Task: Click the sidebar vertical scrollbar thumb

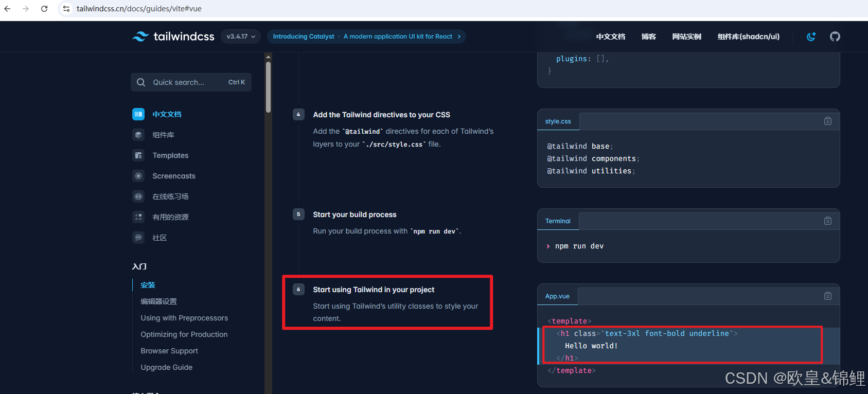Action: (268, 87)
